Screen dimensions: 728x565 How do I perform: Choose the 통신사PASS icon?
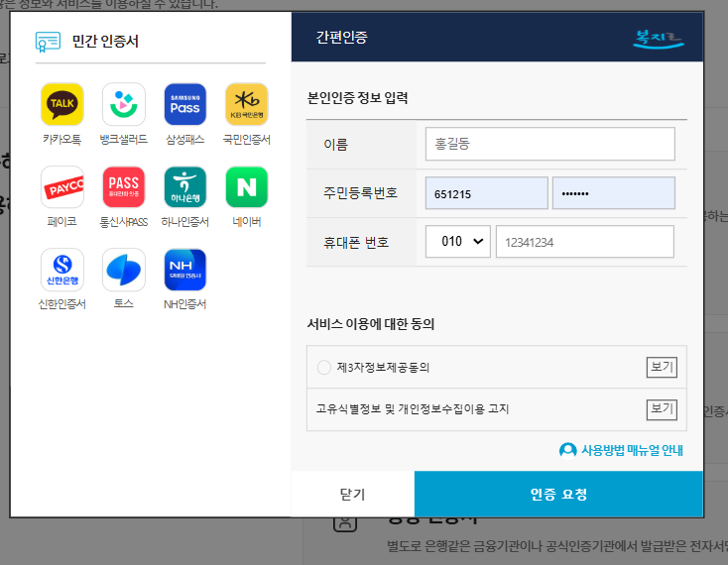coord(124,187)
